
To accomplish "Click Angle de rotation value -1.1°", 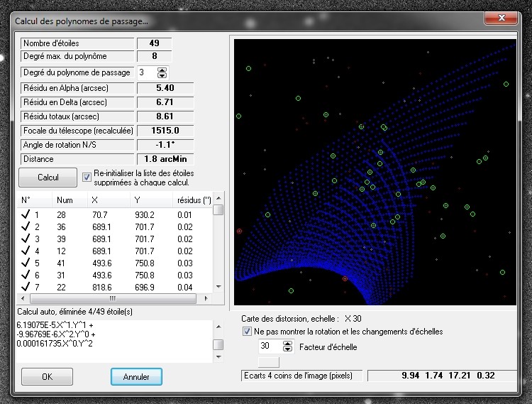I will point(165,145).
